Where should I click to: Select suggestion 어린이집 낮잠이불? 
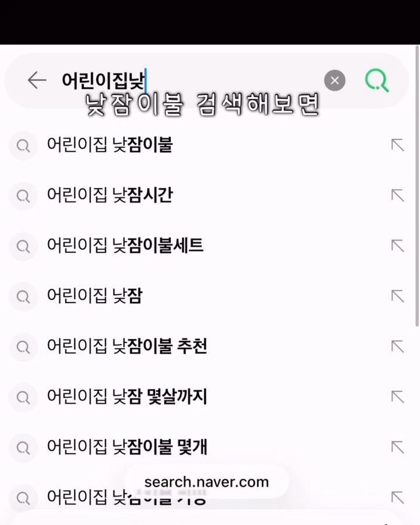click(x=110, y=145)
